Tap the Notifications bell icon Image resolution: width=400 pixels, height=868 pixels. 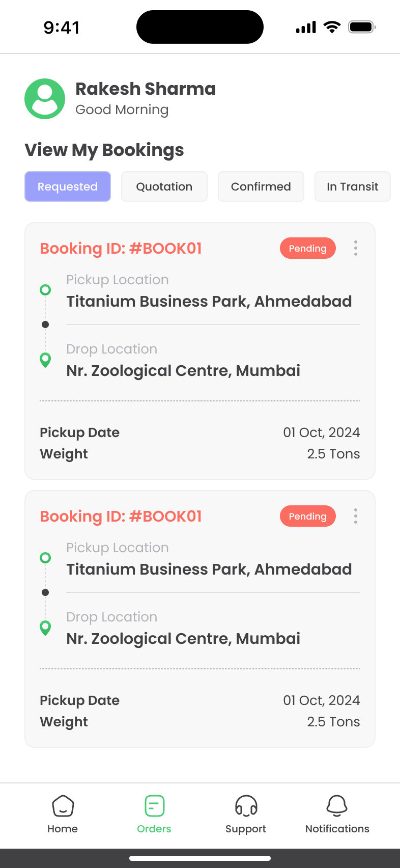337,806
